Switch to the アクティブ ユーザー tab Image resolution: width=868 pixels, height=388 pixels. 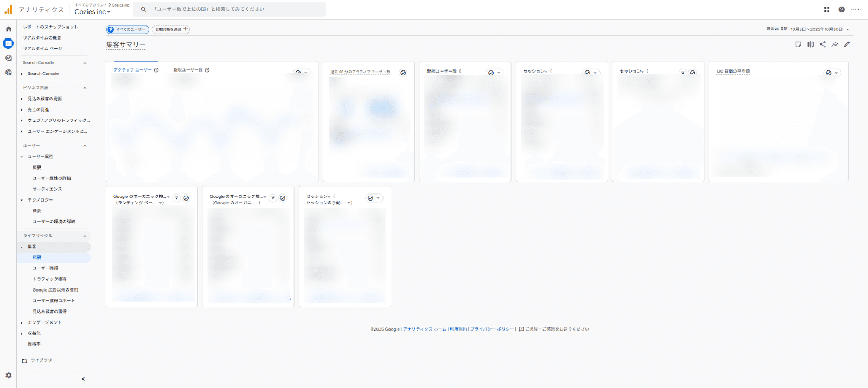[x=132, y=70]
